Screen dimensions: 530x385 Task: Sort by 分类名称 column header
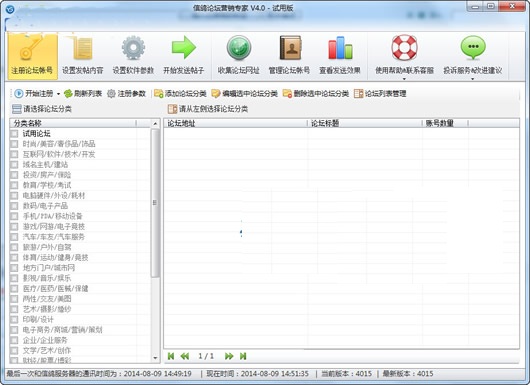[x=73, y=123]
